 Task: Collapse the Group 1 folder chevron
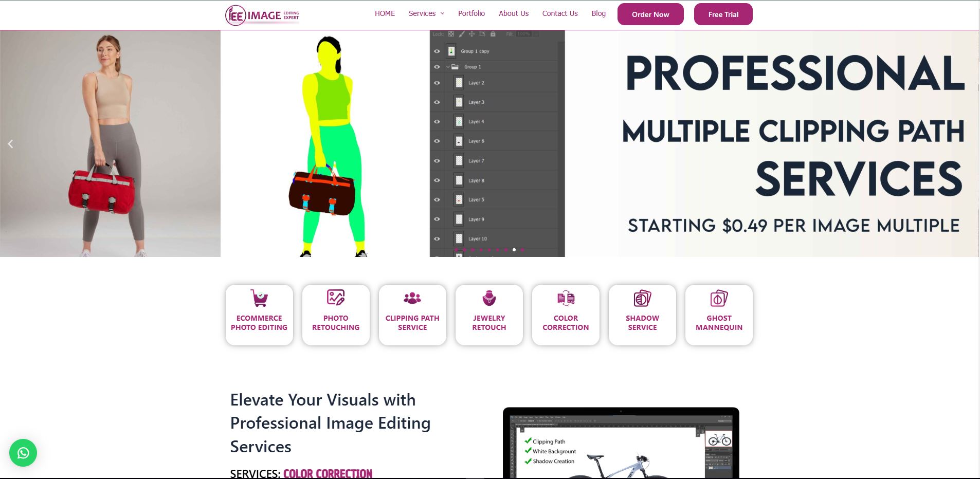pyautogui.click(x=448, y=67)
